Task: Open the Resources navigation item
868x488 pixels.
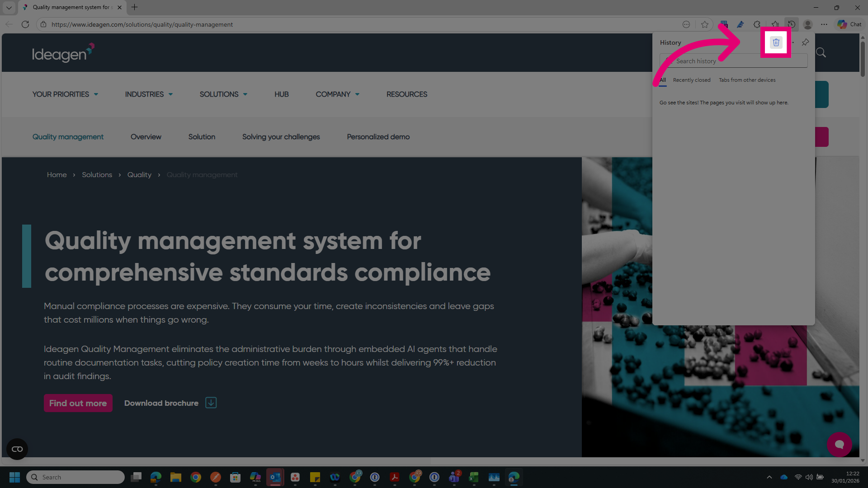Action: [x=406, y=94]
